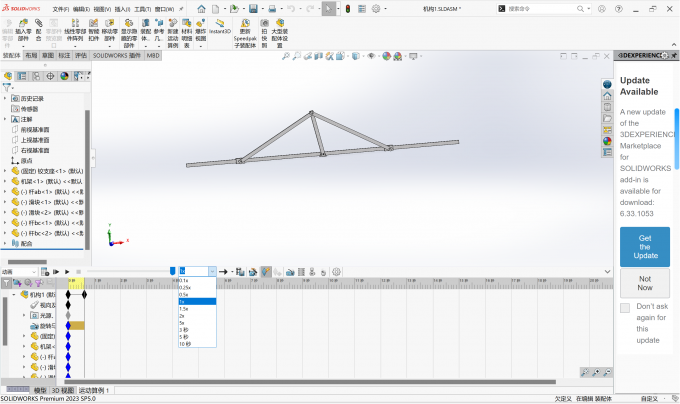The height and width of the screenshot is (404, 680).
Task: Click 显示隐藏的零部件 tool
Action: (129, 33)
